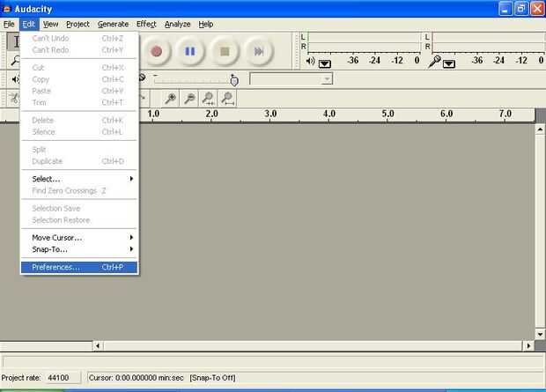Open the input meter dropdown arrow
This screenshot has width=546, height=392.
(449, 63)
